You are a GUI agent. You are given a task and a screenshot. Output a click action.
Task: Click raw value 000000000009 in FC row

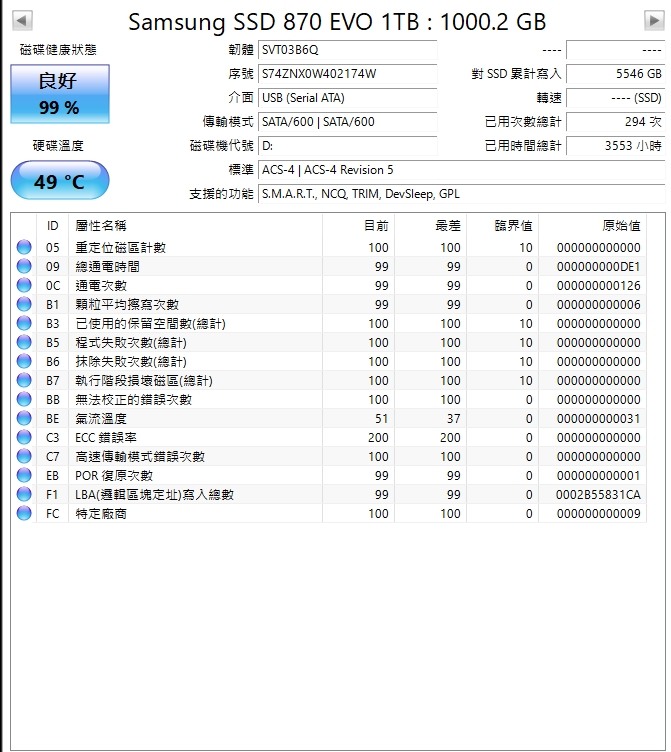click(x=599, y=514)
